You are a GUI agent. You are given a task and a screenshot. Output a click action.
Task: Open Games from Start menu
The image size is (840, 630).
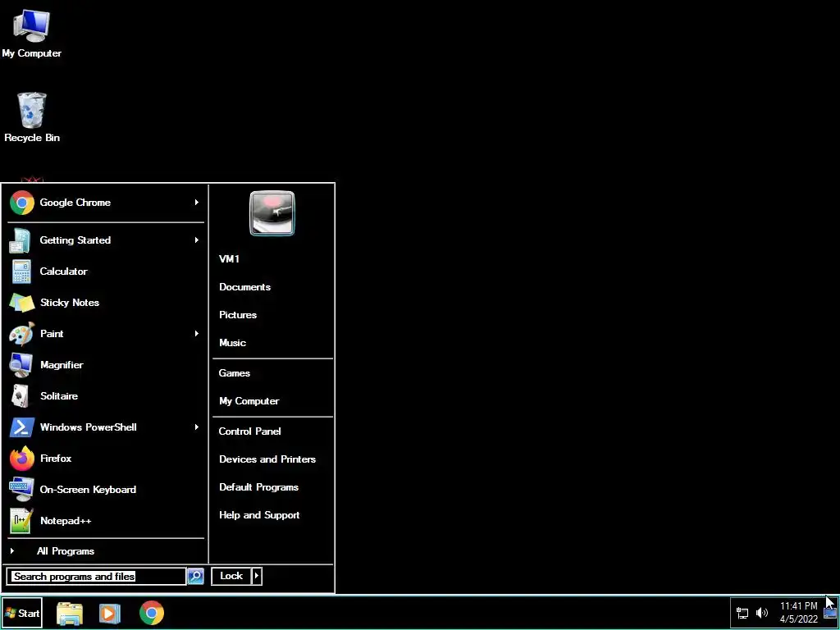pos(234,373)
